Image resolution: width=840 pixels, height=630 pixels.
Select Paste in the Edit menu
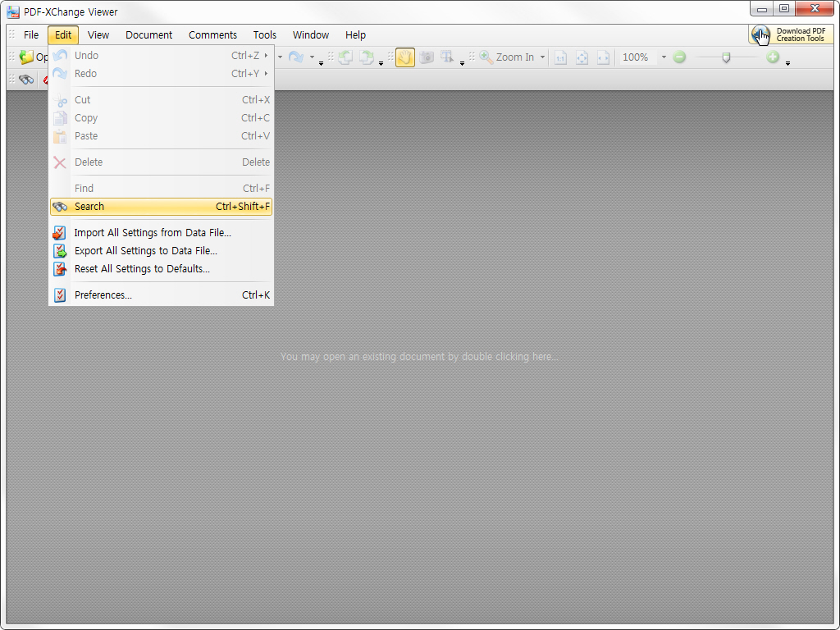point(162,136)
